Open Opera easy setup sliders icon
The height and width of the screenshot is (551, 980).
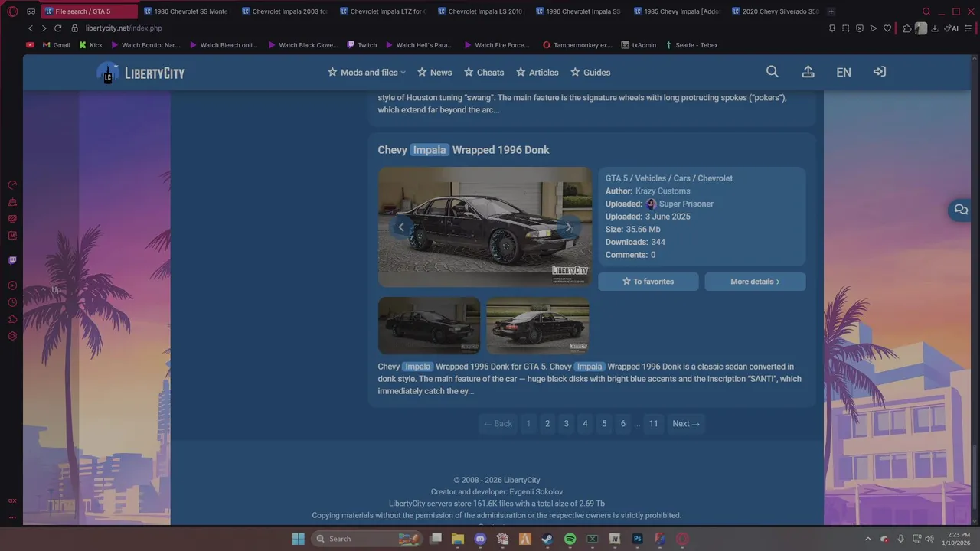coord(969,28)
